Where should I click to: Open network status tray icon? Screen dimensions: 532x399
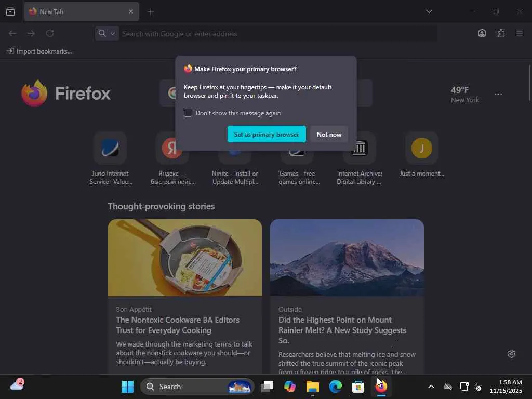(464, 387)
